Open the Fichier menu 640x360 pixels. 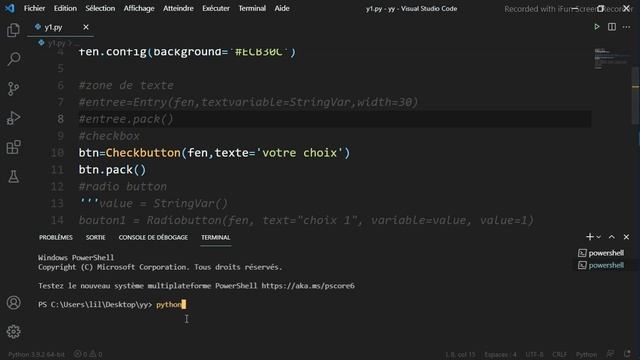click(x=34, y=8)
